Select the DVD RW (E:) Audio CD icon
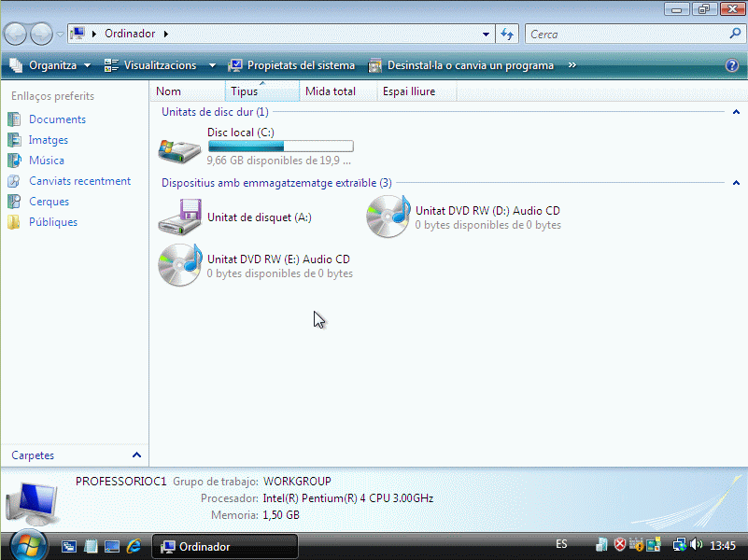The height and width of the screenshot is (560, 748). 179,264
